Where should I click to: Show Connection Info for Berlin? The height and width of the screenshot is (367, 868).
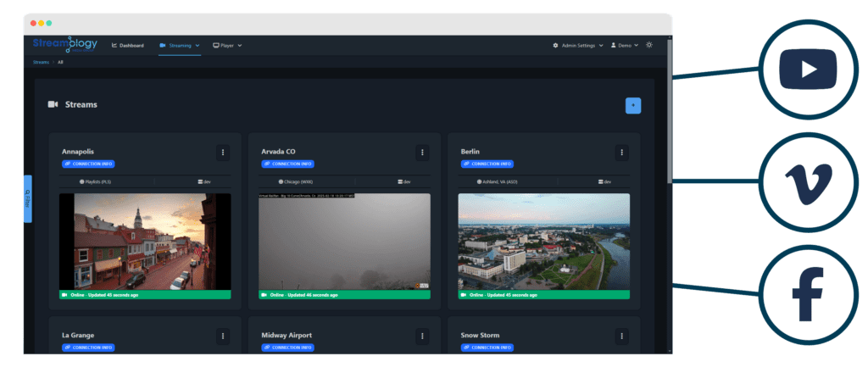487,164
